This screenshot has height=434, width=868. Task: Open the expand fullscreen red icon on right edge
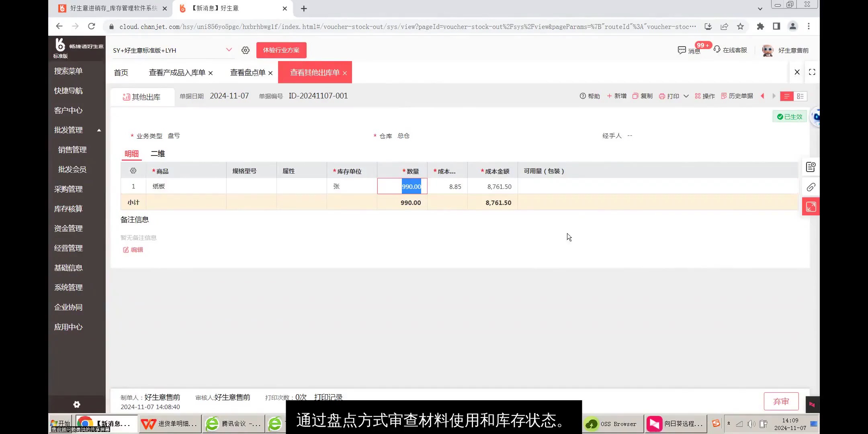[x=811, y=206]
